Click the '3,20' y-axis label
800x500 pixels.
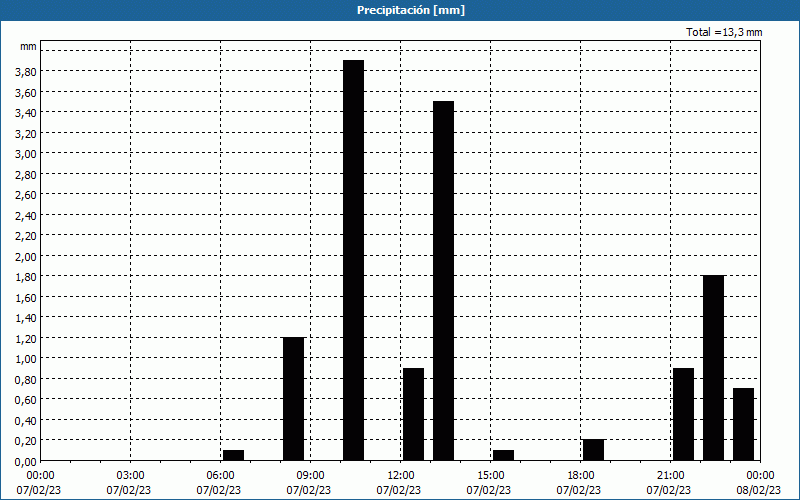point(26,133)
